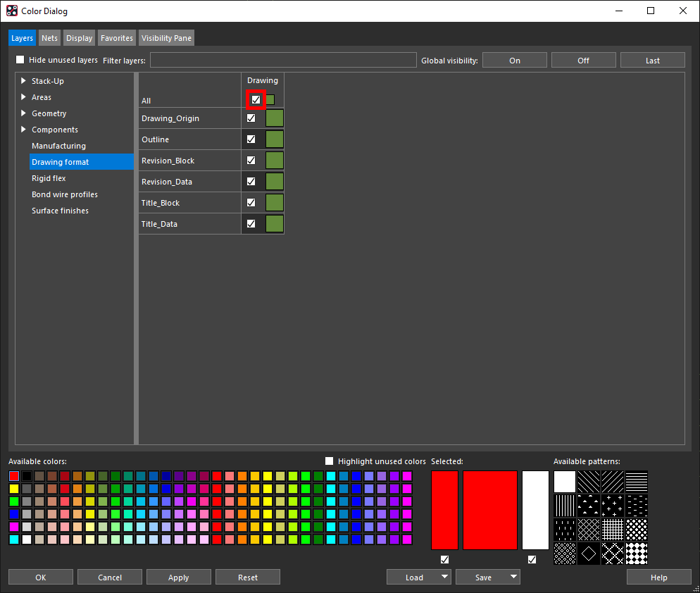Select the small triangles pattern

pyautogui.click(x=589, y=506)
